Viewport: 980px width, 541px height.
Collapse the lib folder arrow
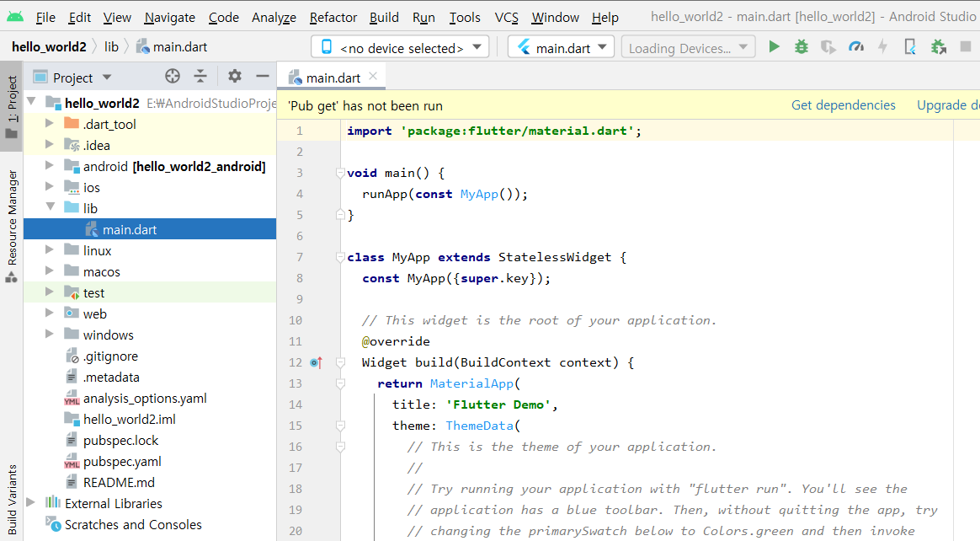click(50, 207)
